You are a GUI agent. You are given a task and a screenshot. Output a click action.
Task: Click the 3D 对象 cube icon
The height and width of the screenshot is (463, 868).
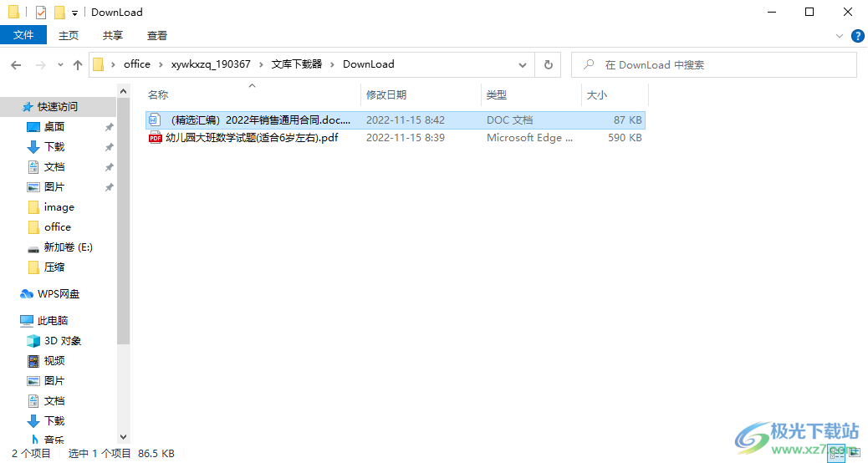point(33,341)
